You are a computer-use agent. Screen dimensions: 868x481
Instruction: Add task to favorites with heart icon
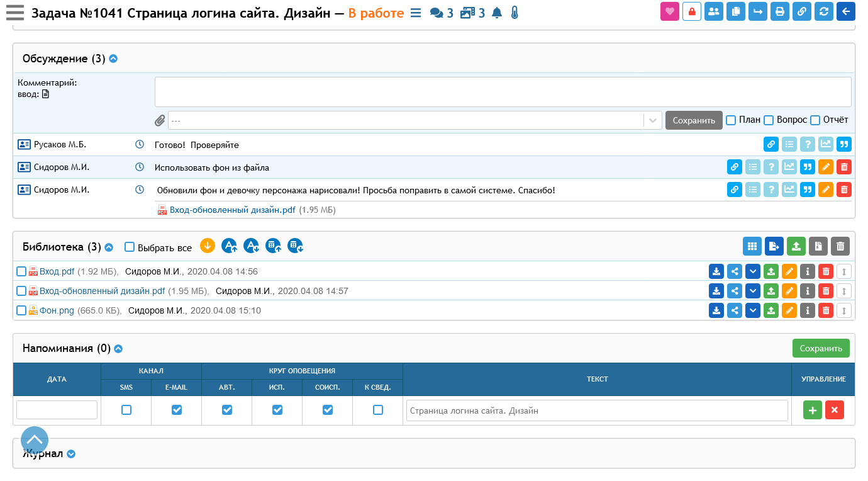tap(670, 11)
